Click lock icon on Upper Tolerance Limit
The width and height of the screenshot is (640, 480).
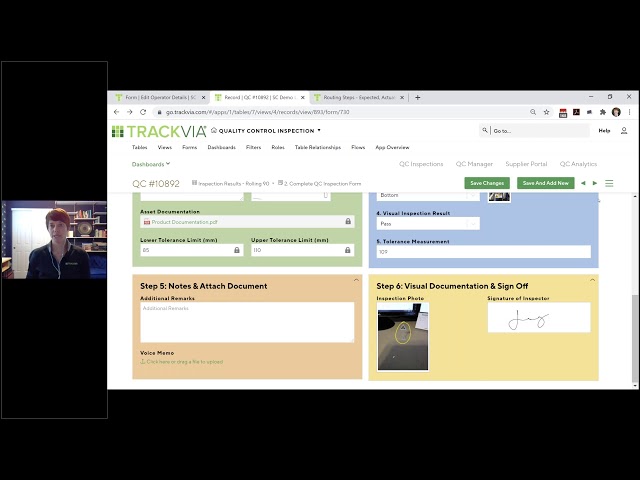click(x=347, y=250)
